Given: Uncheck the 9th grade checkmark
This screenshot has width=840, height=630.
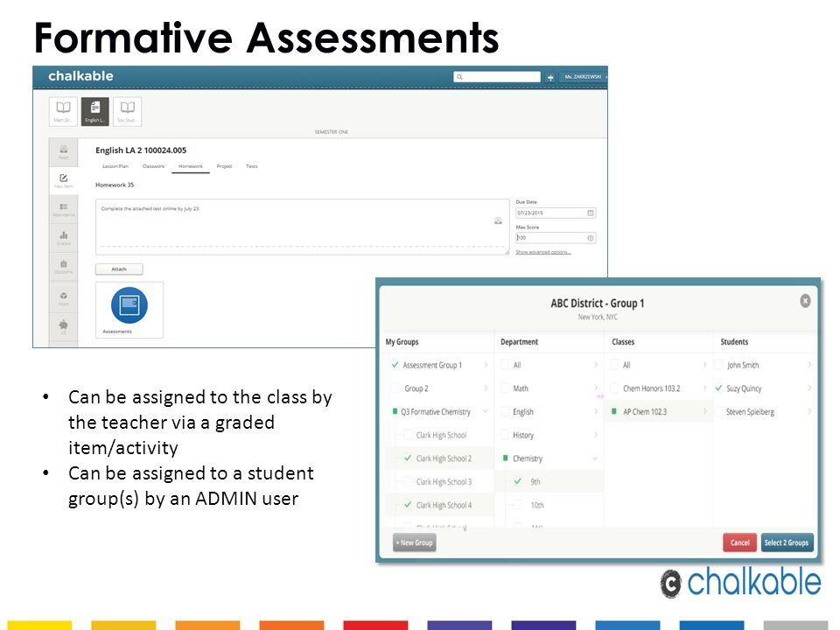Looking at the screenshot, I should click(517, 481).
